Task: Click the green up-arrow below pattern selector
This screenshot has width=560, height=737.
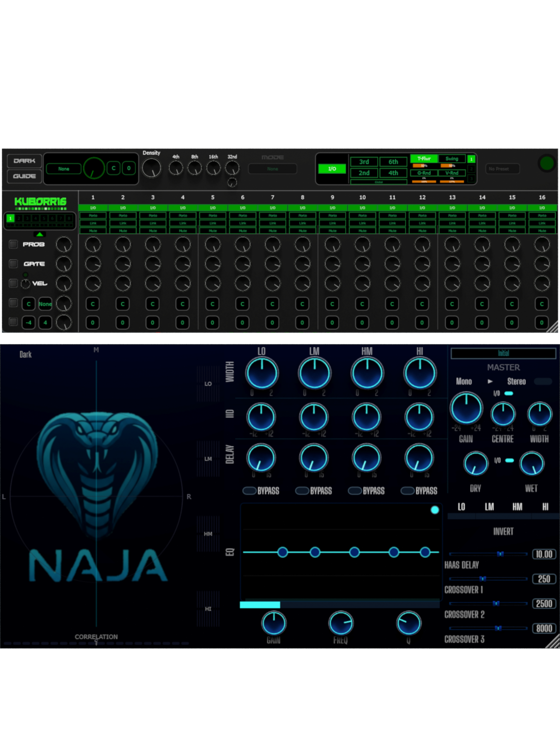Action: point(40,234)
